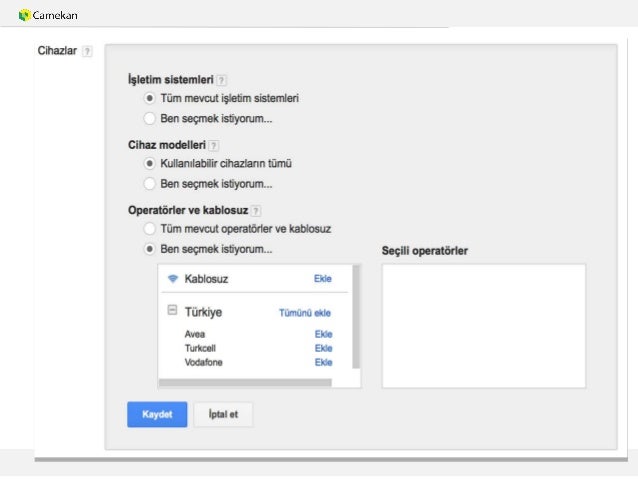The width and height of the screenshot is (638, 479).
Task: Open help icon beside İşletim sistemleri
Action: tap(221, 80)
